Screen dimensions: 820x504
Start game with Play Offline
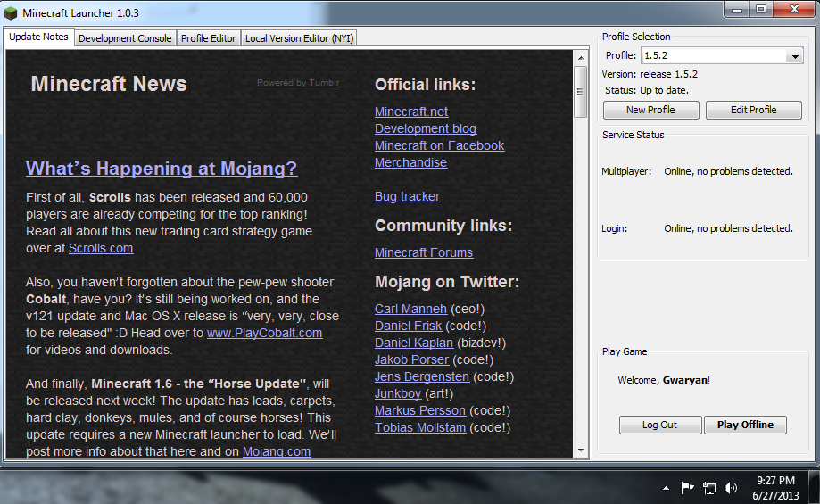(x=745, y=425)
